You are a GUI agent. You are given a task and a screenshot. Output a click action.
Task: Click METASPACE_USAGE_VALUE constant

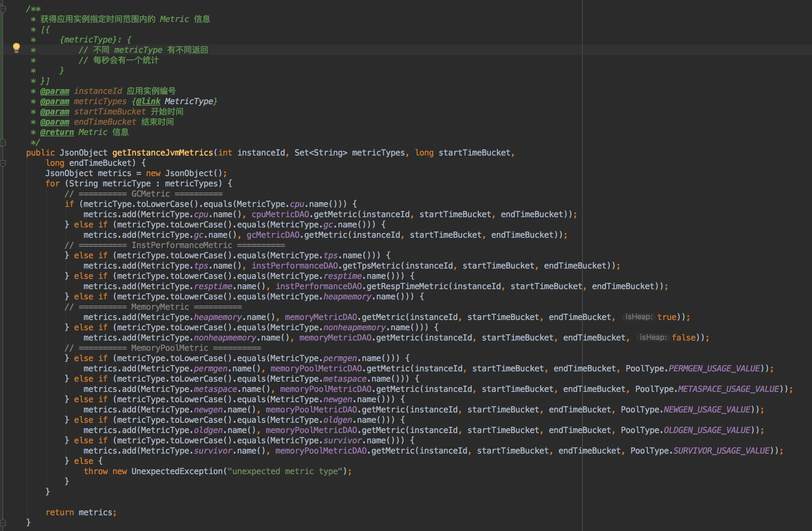[x=728, y=389]
